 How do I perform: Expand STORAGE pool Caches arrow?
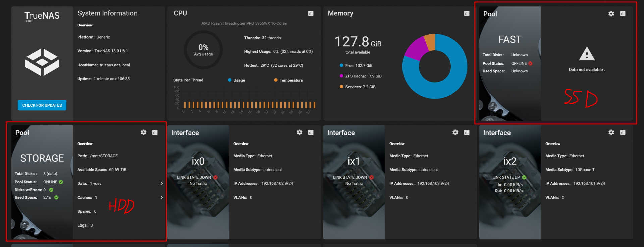pyautogui.click(x=162, y=197)
